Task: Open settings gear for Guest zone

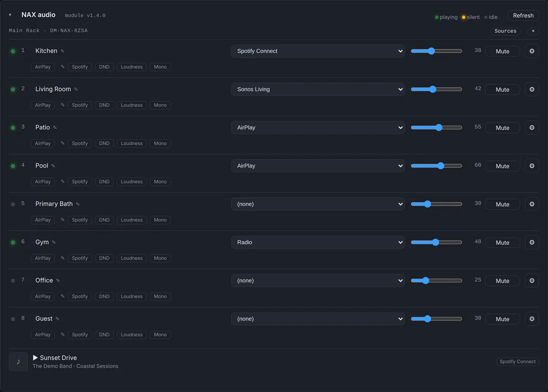Action: 532,319
